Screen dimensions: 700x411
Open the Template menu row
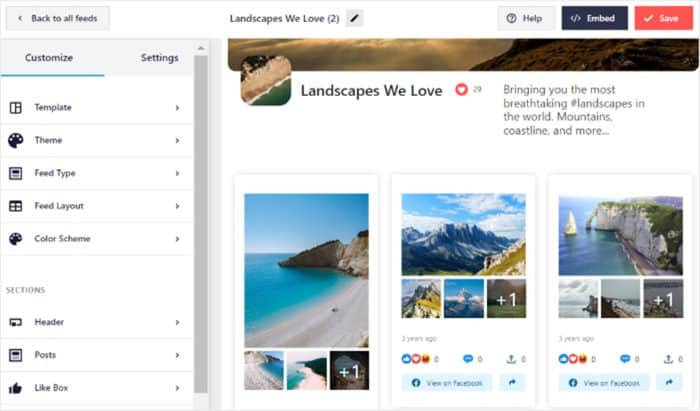pyautogui.click(x=96, y=108)
